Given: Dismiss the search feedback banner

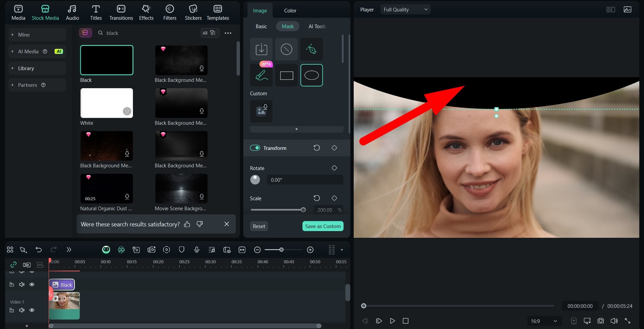Looking at the screenshot, I should [x=227, y=224].
